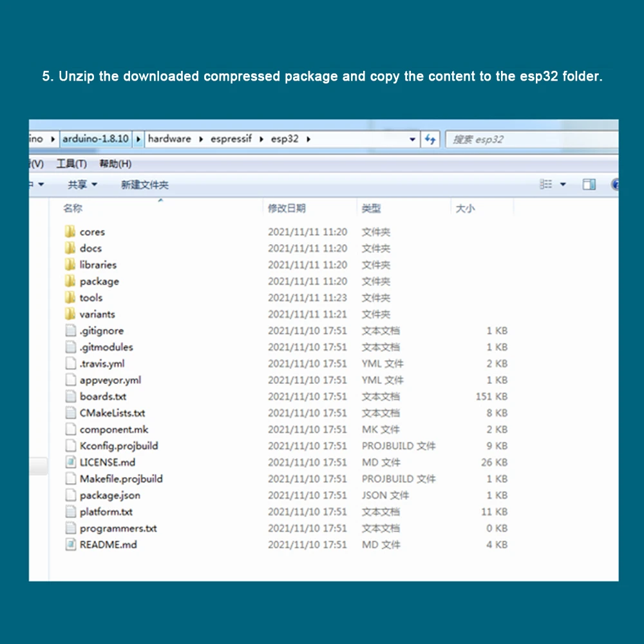Select the CMakeLists.txt file name
Viewport: 644px width, 644px height.
pyautogui.click(x=112, y=413)
